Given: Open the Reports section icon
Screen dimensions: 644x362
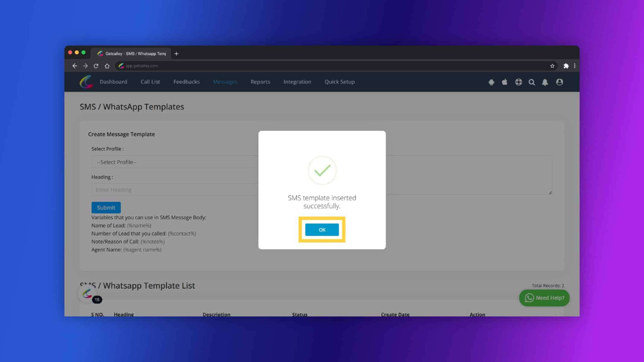Looking at the screenshot, I should 260,82.
